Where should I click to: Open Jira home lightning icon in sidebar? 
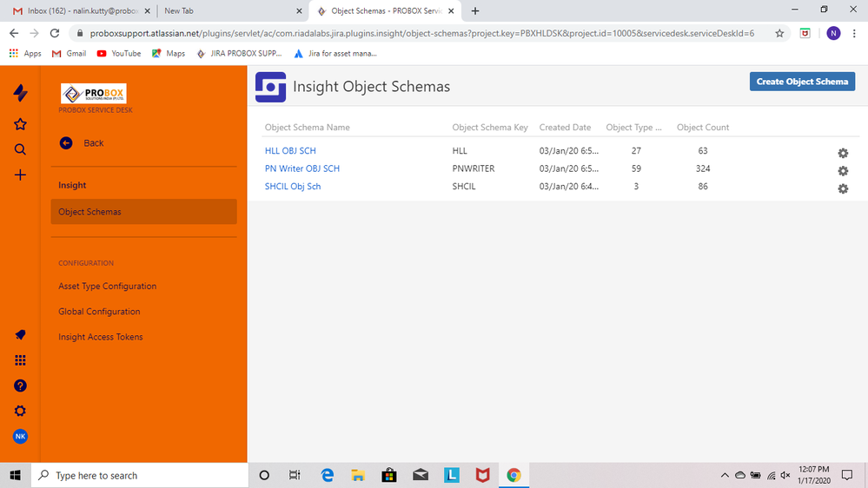click(x=21, y=92)
